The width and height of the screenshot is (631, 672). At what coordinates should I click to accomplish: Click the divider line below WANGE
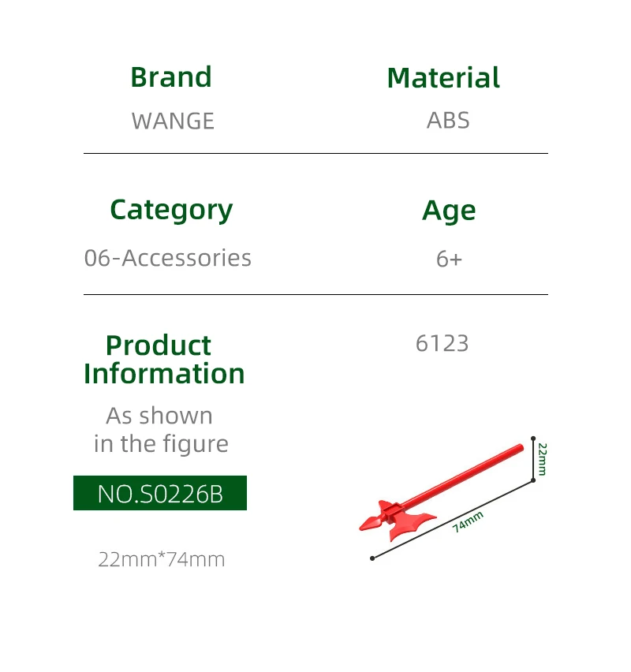pos(315,153)
